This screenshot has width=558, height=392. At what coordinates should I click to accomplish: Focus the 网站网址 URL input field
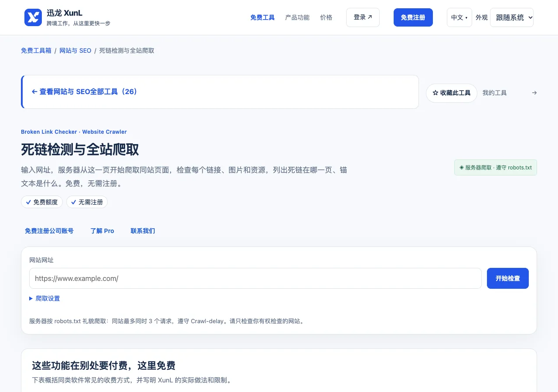coord(255,278)
